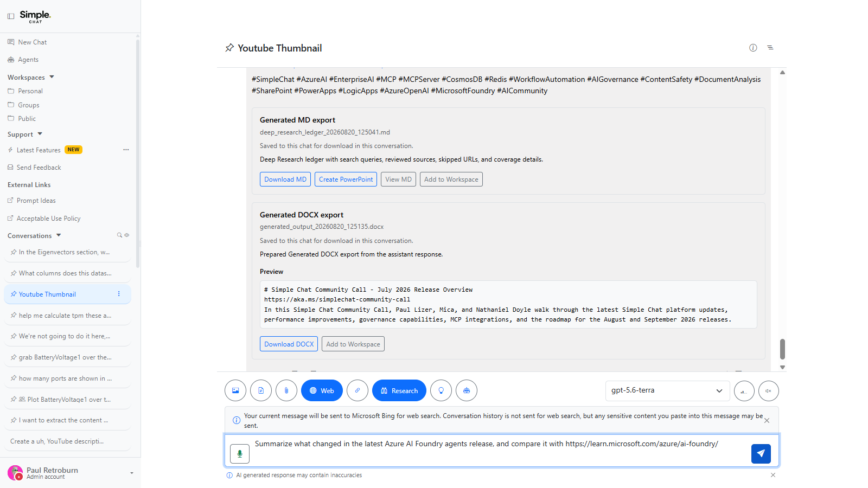Click the document/prompts icon button

261,390
